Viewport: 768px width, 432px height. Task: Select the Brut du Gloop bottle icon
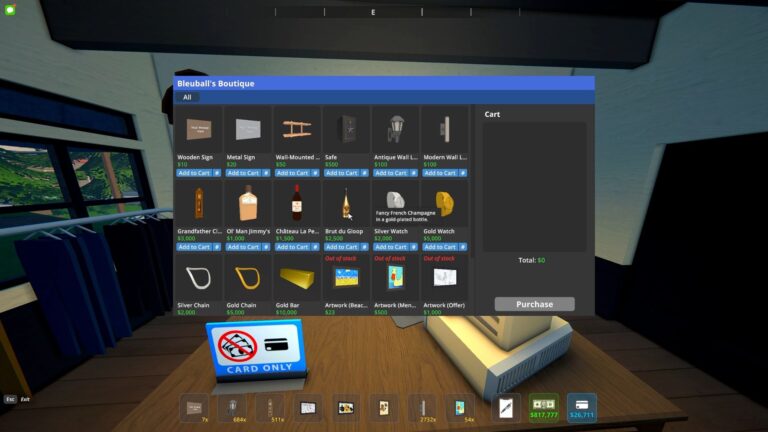click(x=346, y=203)
